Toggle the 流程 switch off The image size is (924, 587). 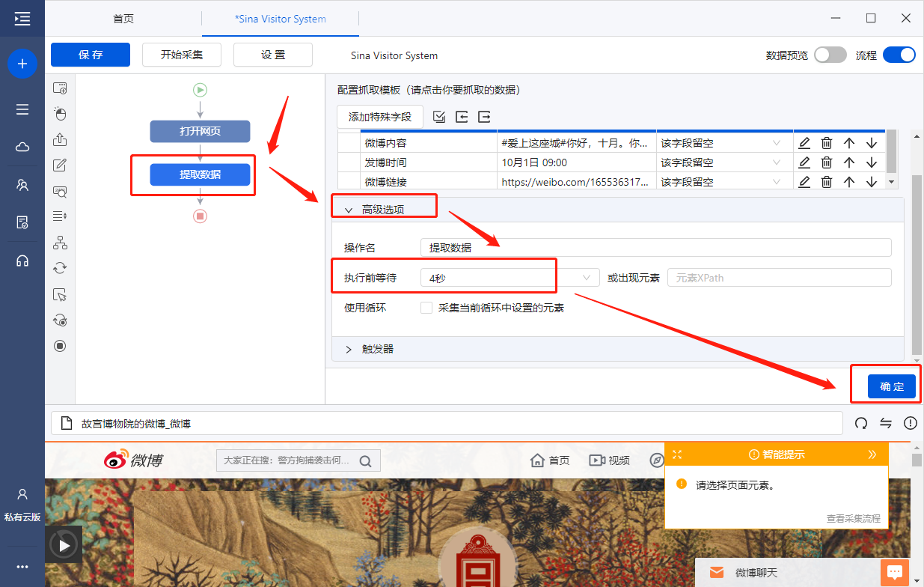pyautogui.click(x=899, y=55)
